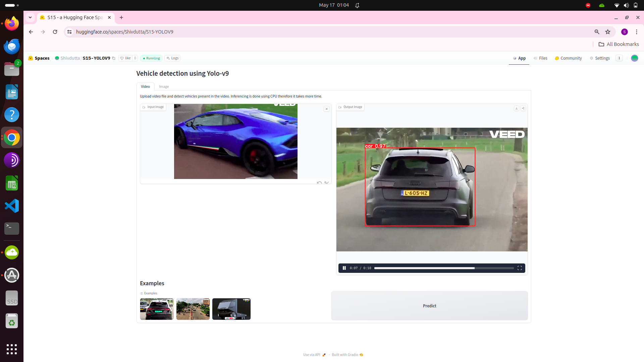Image resolution: width=644 pixels, height=362 pixels.
Task: Clear the input video
Action: tap(326, 109)
